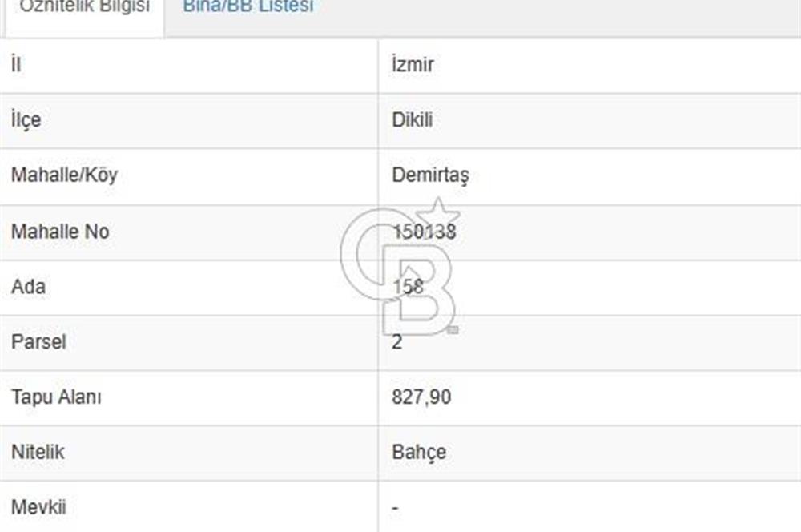Image resolution: width=801 pixels, height=532 pixels.
Task: Select the Mahalle/Köy label
Action: (64, 175)
